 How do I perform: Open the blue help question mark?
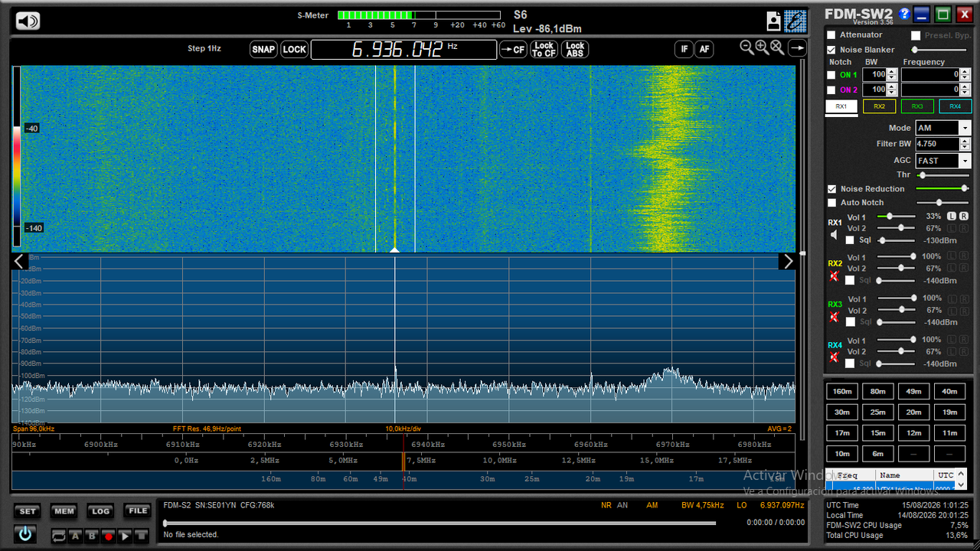(904, 14)
